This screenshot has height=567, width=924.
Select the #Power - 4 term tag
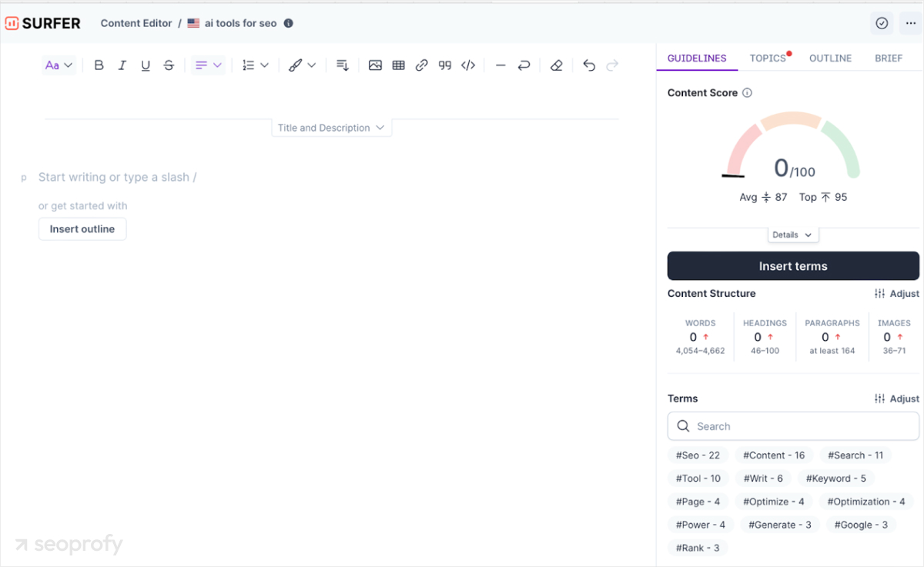pyautogui.click(x=701, y=525)
